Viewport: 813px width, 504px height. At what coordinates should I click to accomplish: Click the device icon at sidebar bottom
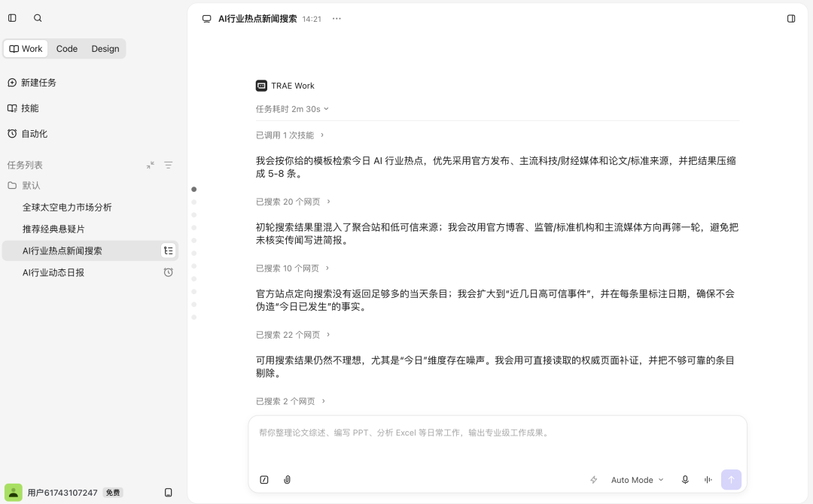[169, 493]
